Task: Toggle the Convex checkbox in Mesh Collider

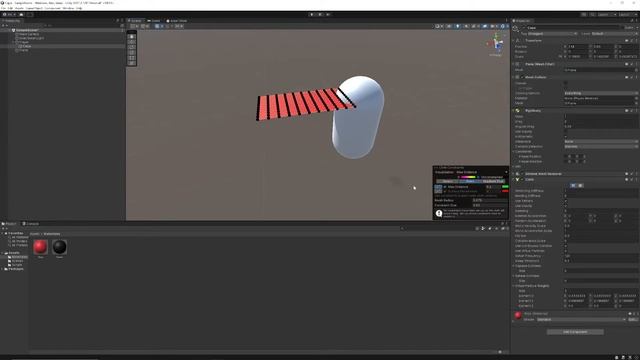Action: point(566,83)
